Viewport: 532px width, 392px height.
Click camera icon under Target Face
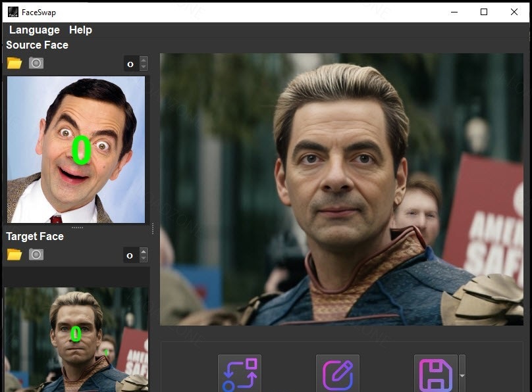coord(36,255)
